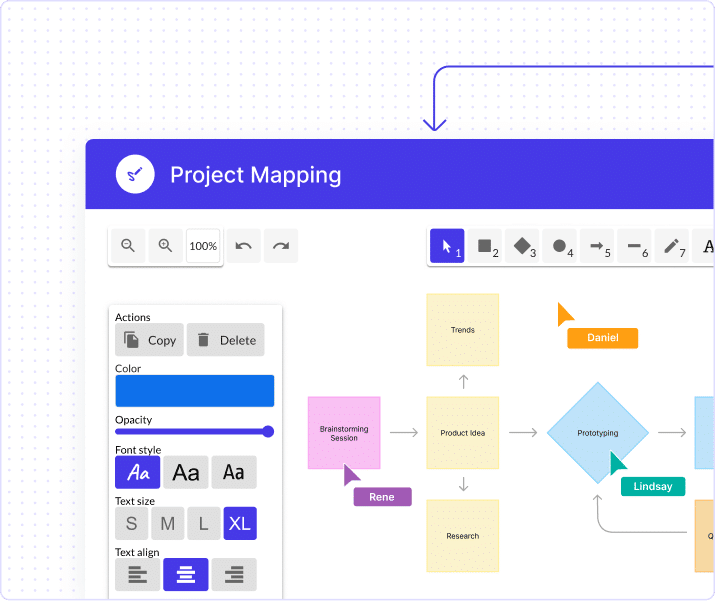715x601 pixels.
Task: Align text to the left
Action: tap(137, 574)
